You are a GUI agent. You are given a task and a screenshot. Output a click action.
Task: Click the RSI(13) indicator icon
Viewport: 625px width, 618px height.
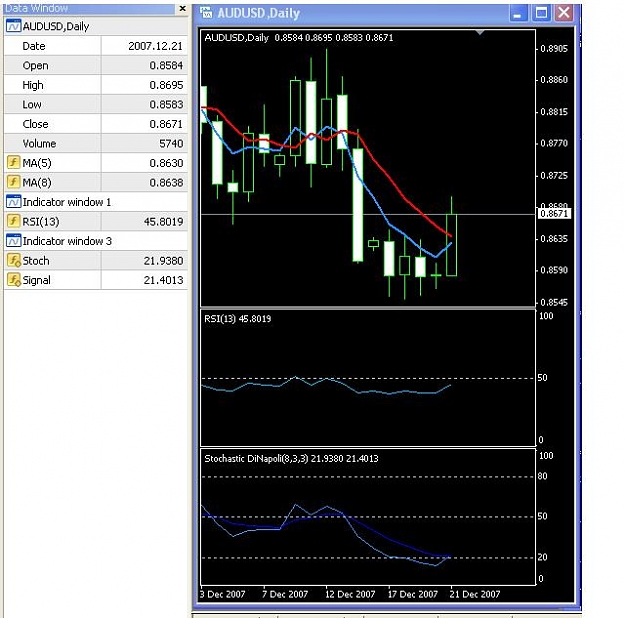click(14, 221)
